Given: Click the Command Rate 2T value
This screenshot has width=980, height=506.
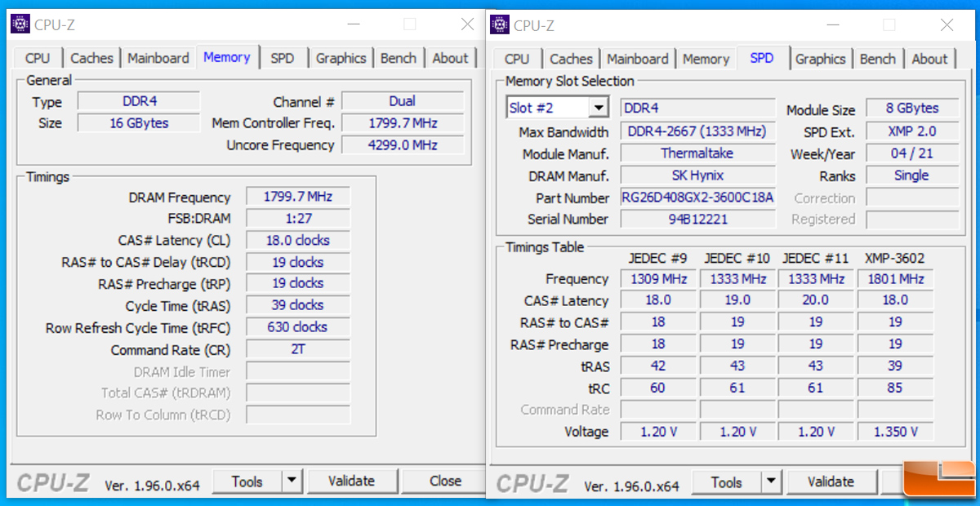Looking at the screenshot, I should click(x=298, y=349).
